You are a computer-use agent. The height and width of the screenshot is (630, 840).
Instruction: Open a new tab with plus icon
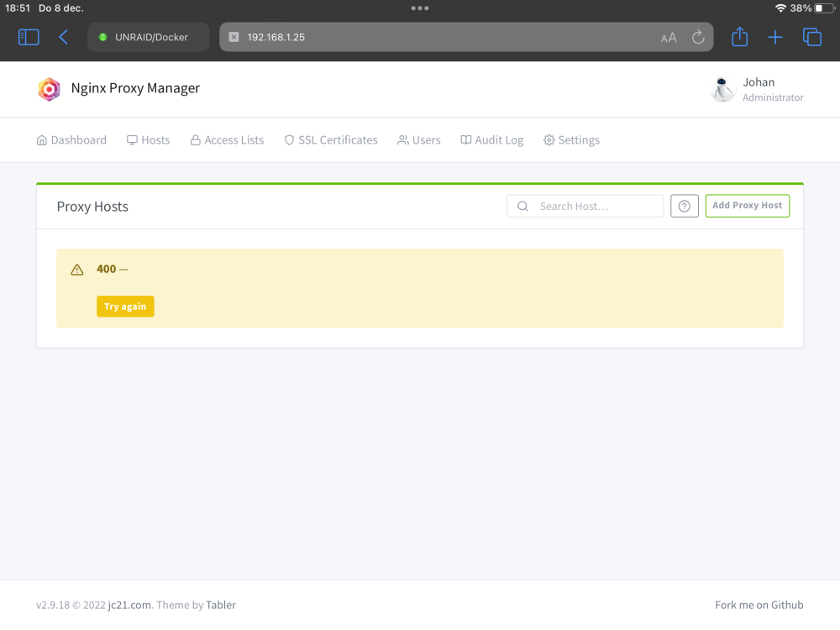pyautogui.click(x=775, y=37)
